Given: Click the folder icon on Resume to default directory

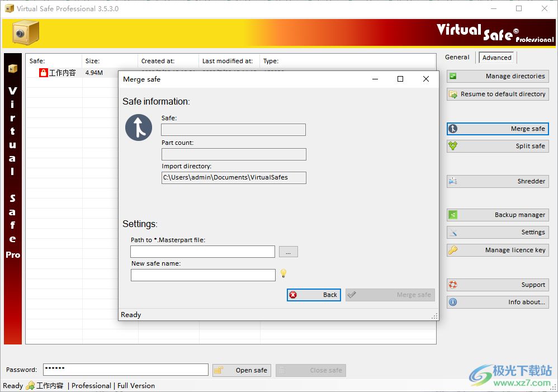Looking at the screenshot, I should [453, 95].
